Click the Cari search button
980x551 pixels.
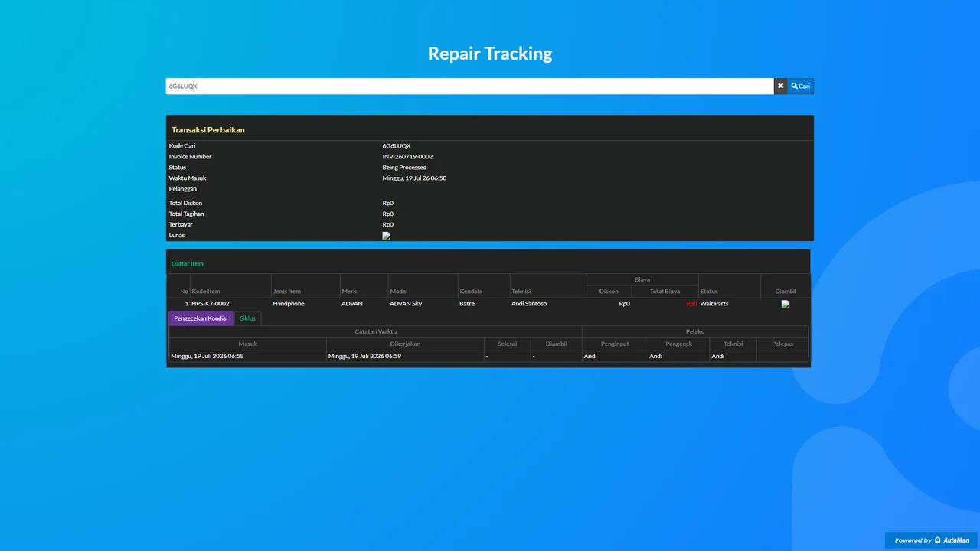[801, 86]
